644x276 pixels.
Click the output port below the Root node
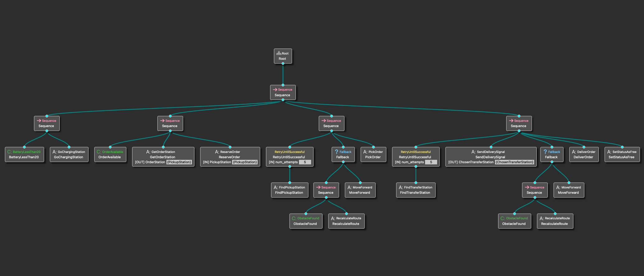[x=283, y=64]
